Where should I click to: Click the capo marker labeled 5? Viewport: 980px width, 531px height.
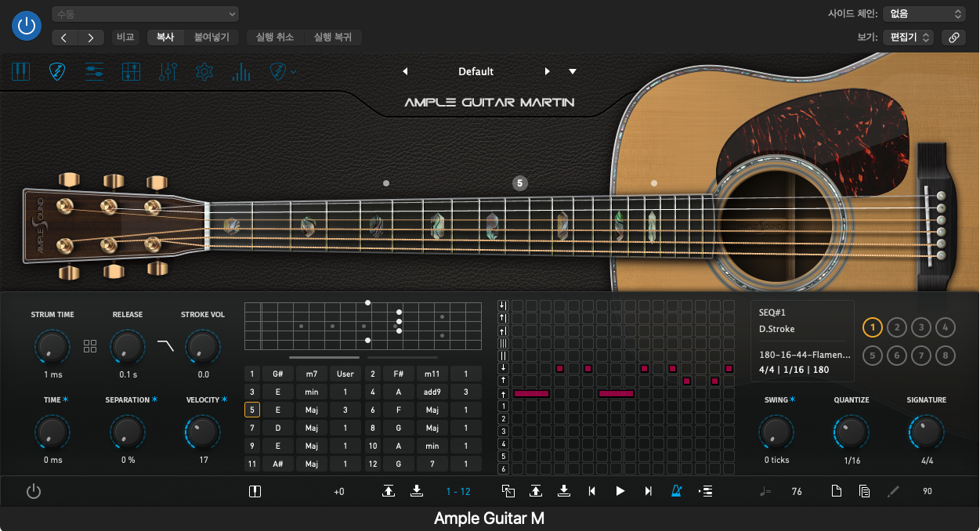tap(519, 183)
